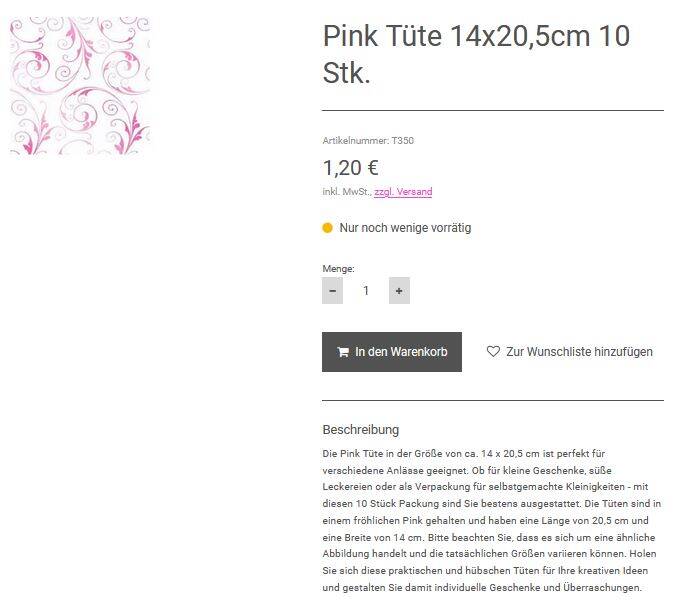Open the 'zzgl. Versand' shipping link
Screen dimensions: 687x605
click(x=403, y=192)
